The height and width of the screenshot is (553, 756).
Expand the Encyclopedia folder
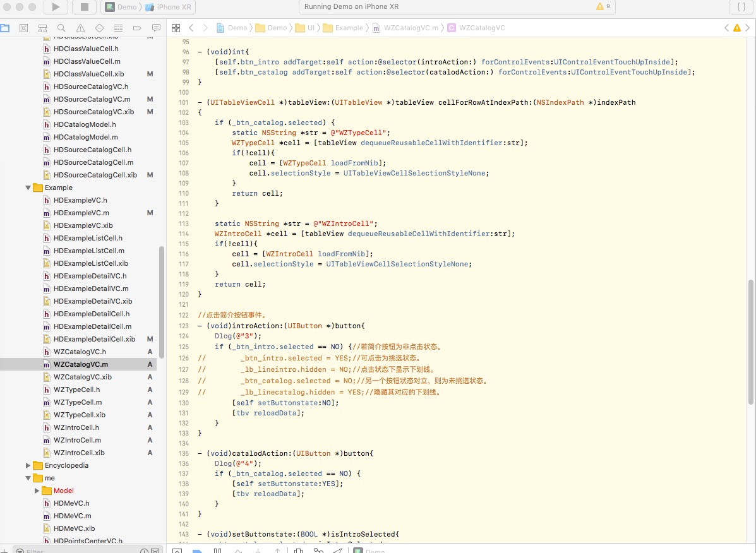[28, 465]
